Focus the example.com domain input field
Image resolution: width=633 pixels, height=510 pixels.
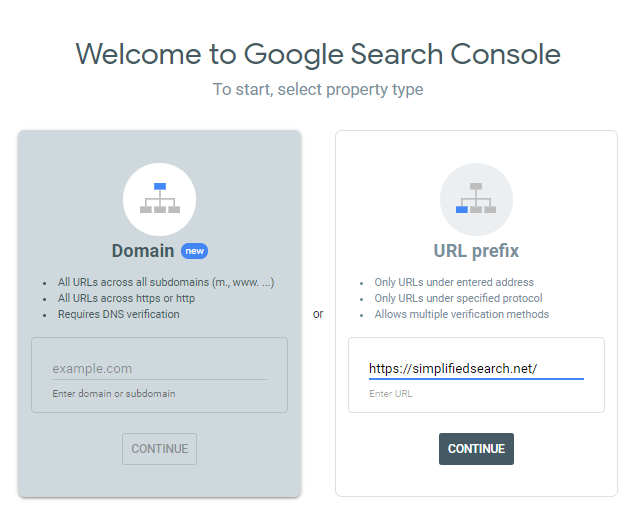tap(159, 369)
